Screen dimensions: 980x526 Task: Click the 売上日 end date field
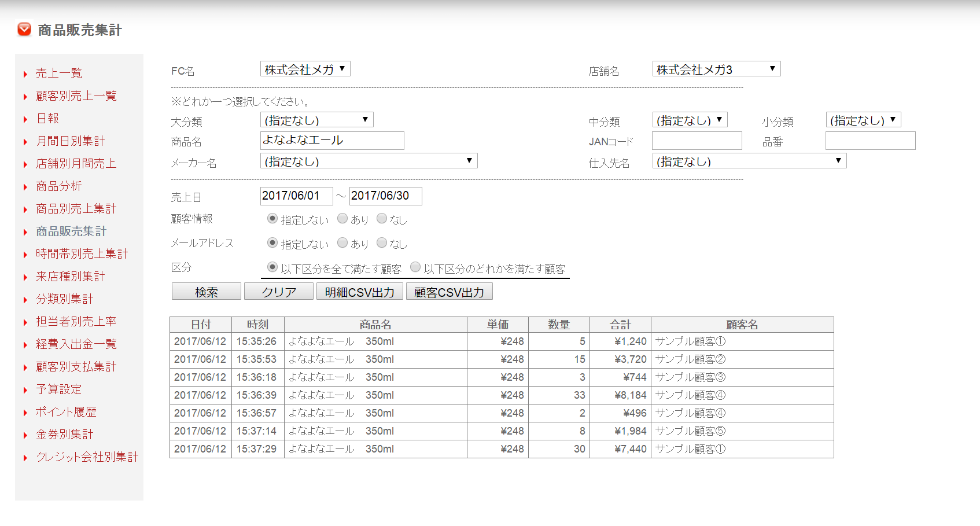[386, 196]
